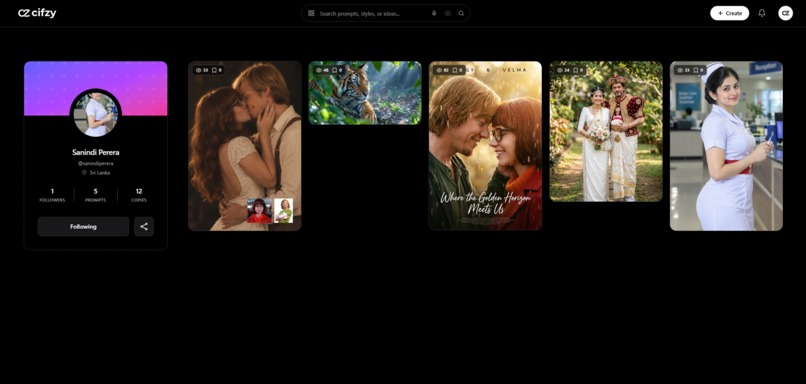The height and width of the screenshot is (384, 806).
Task: Start voice search with microphone icon
Action: (434, 13)
